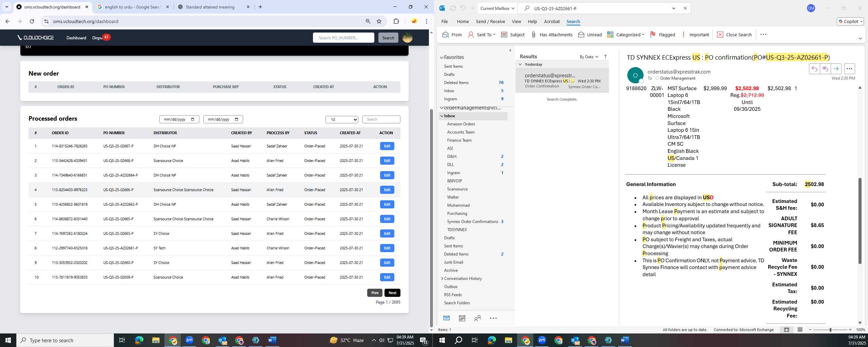Click the zoom magnifier icon in address bar
The width and height of the screenshot is (868, 347).
tap(368, 21)
